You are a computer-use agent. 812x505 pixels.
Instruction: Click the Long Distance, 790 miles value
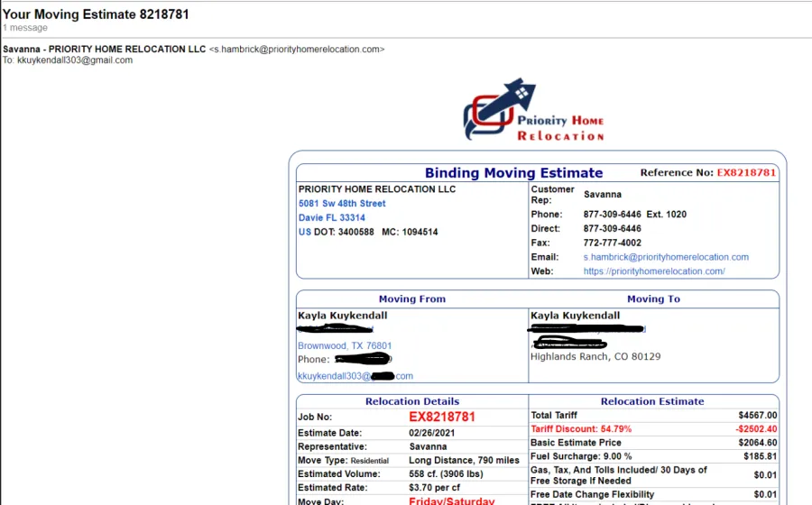pyautogui.click(x=464, y=461)
